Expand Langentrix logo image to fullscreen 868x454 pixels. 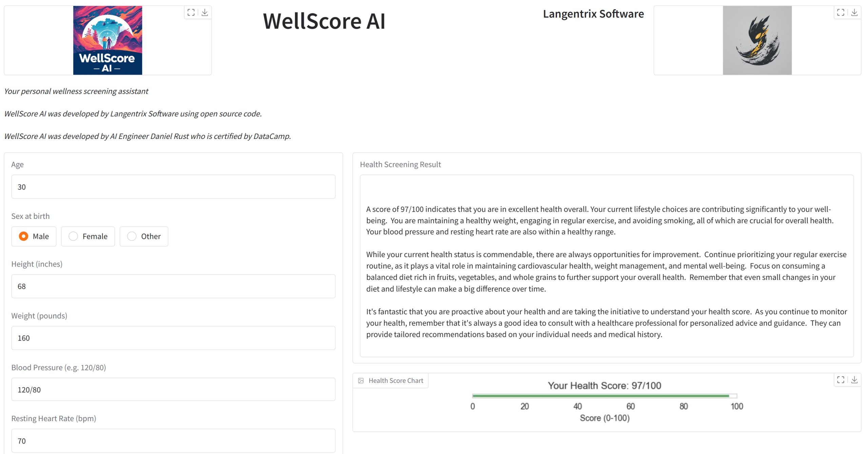[841, 13]
